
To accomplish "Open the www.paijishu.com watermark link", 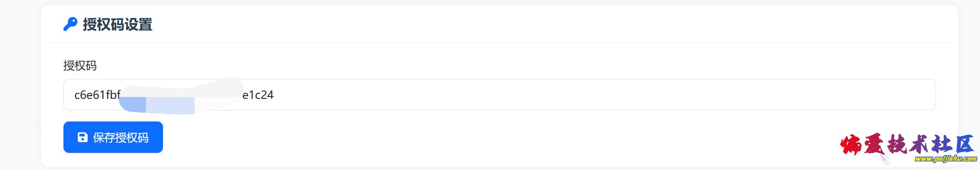I will pyautogui.click(x=946, y=159).
